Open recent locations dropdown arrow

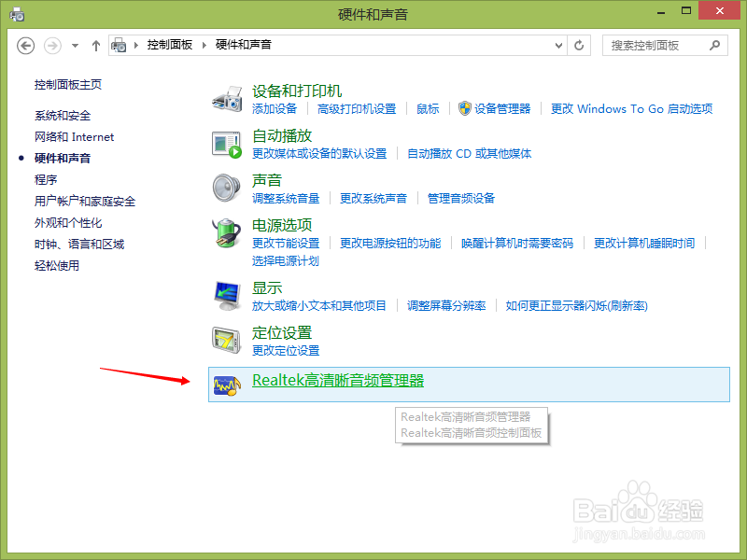coord(75,46)
